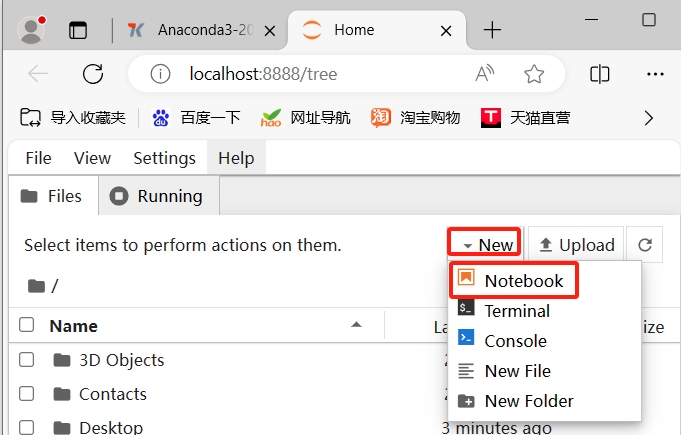681x435 pixels.
Task: Tick the 3D Objects folder checkbox
Action: tap(27, 360)
